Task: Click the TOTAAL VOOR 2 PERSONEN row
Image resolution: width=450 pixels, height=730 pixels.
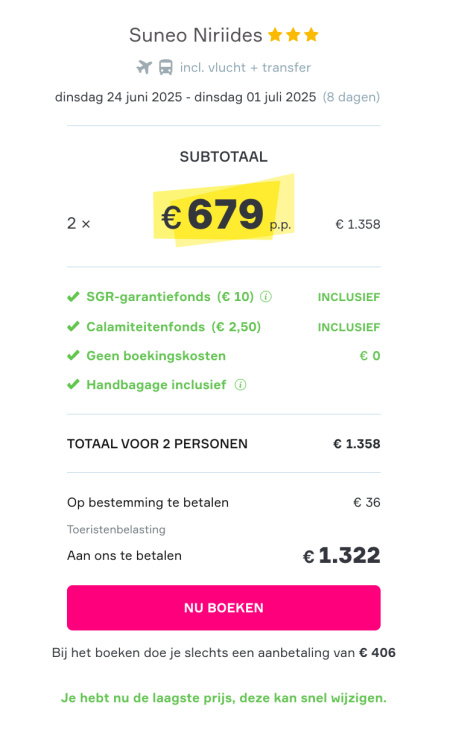Action: (x=224, y=444)
